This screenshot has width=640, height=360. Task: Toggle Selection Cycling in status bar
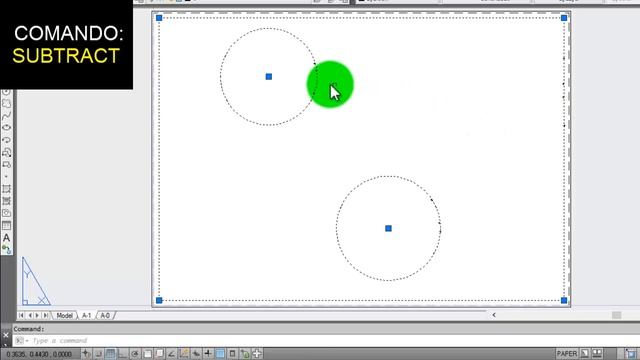(245, 353)
